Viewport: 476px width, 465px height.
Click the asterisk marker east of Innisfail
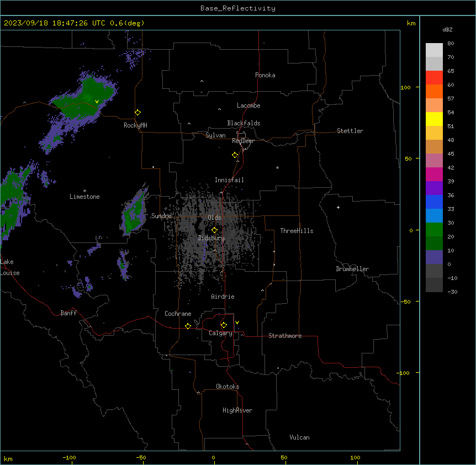(x=277, y=167)
